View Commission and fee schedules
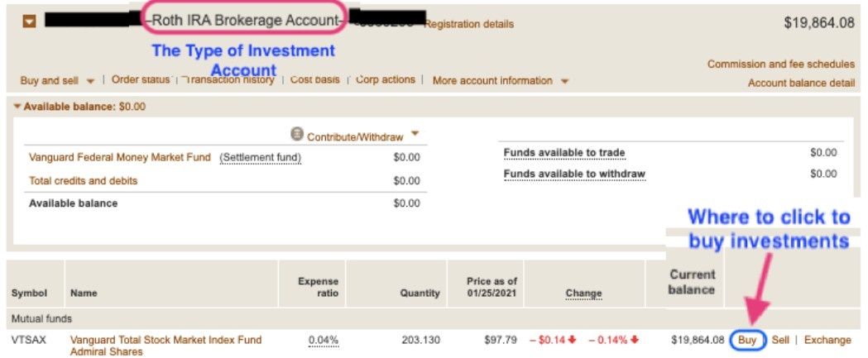This screenshot has height=358, width=868. pyautogui.click(x=780, y=64)
